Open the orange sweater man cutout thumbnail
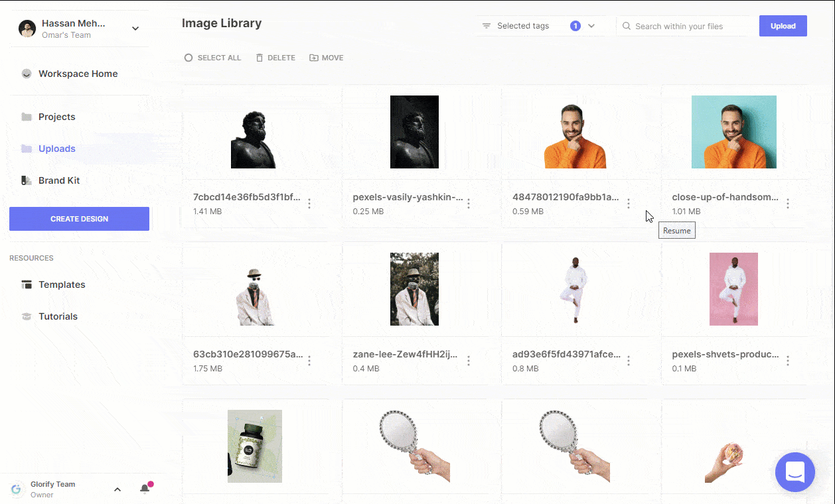835x504 pixels. click(x=575, y=135)
